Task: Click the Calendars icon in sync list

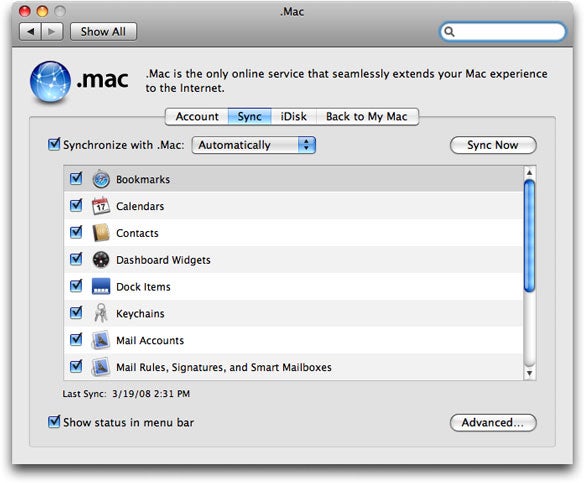Action: pyautogui.click(x=101, y=206)
